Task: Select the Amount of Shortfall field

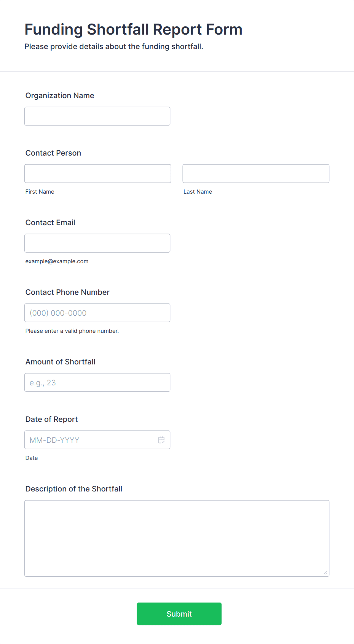Action: [x=97, y=382]
